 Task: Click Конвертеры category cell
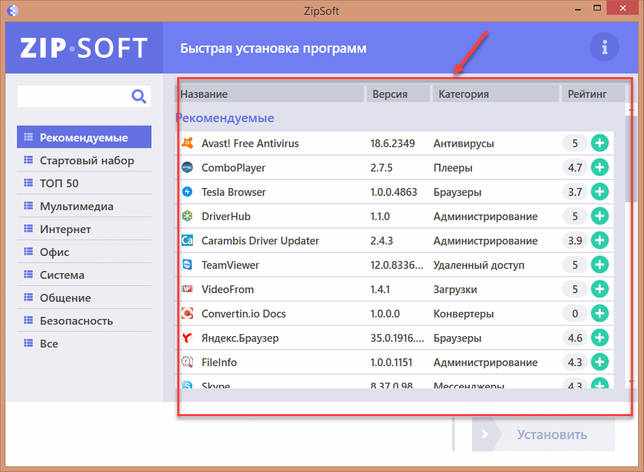pos(463,314)
